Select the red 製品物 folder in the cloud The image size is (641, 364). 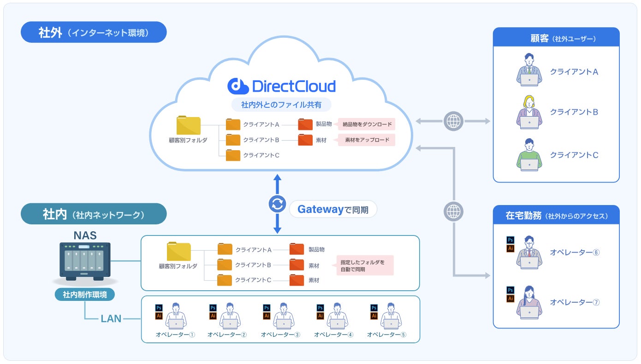tap(305, 124)
